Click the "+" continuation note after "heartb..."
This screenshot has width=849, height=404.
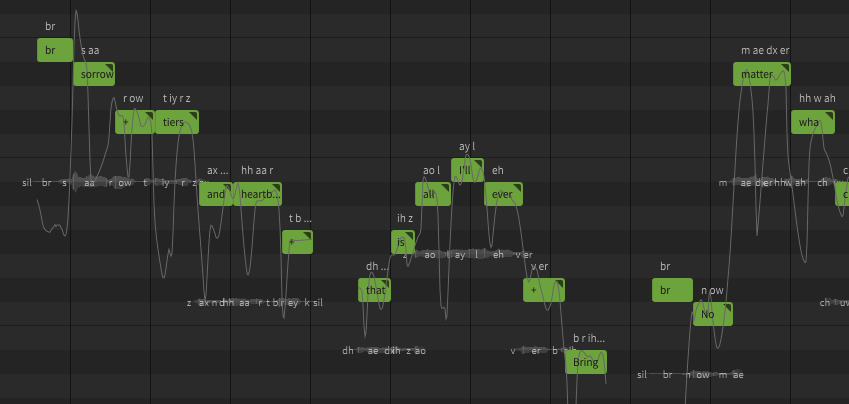point(297,242)
